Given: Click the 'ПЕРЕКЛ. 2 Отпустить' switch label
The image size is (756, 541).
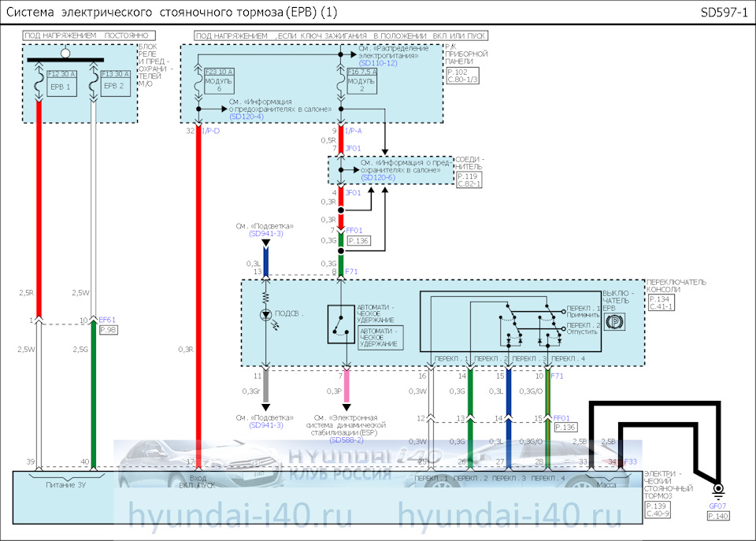Looking at the screenshot, I should click(584, 328).
